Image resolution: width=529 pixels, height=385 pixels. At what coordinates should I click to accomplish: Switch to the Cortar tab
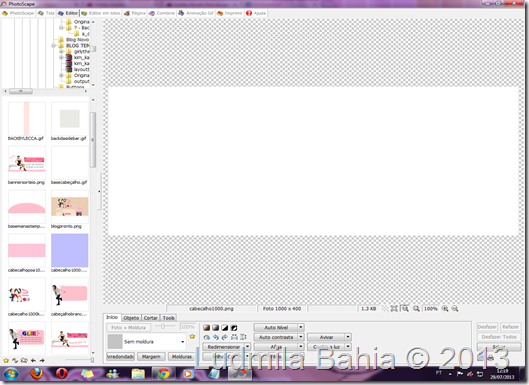150,318
